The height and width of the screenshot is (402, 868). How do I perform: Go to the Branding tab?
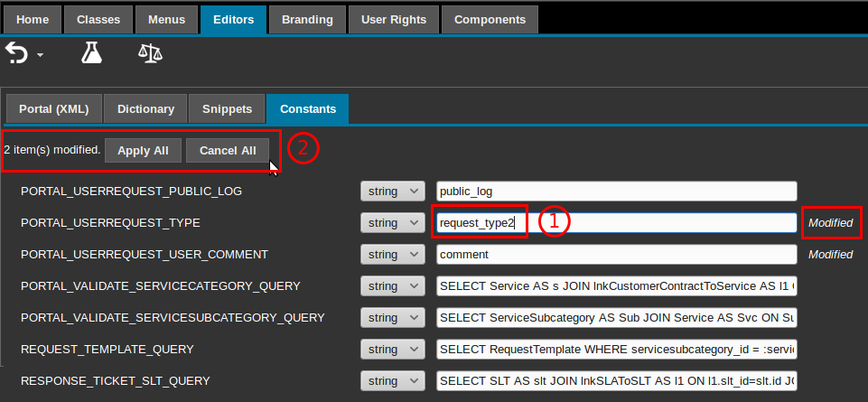pyautogui.click(x=306, y=19)
